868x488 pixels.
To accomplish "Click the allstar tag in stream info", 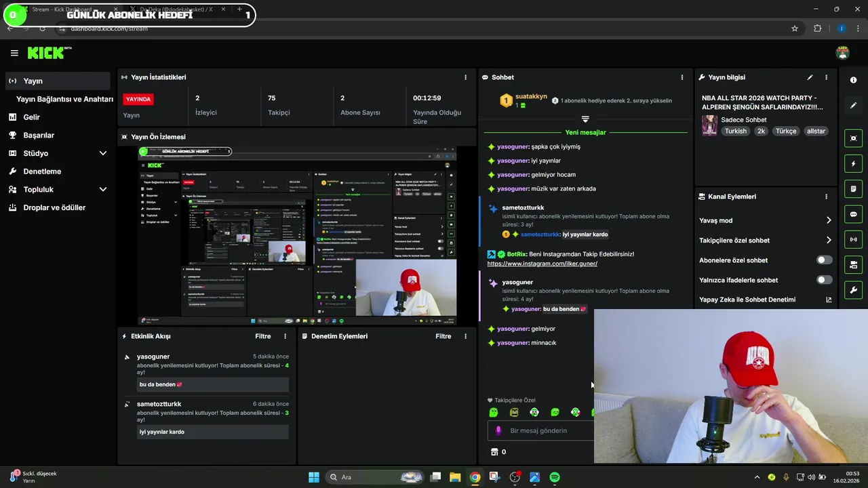I will click(x=816, y=131).
